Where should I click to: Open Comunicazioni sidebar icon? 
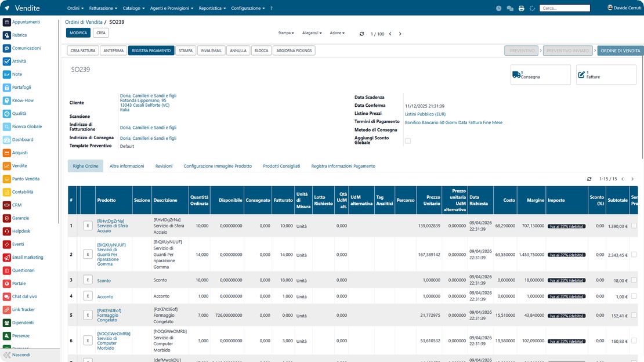point(6,49)
